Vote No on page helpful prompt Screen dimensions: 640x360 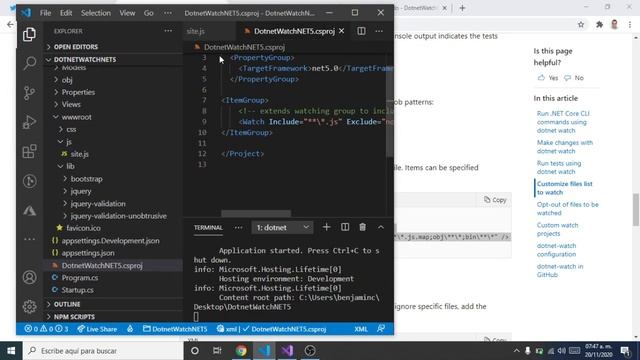574,78
